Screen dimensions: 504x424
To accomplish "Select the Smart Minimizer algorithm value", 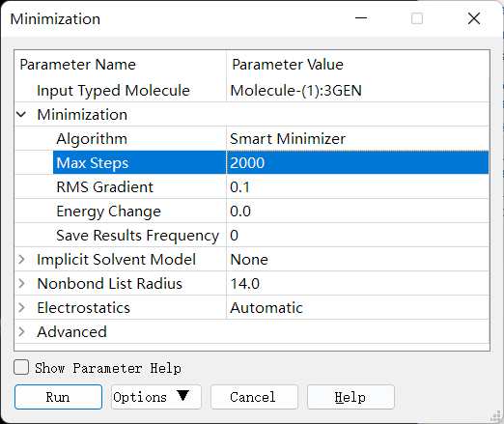I will pyautogui.click(x=357, y=138).
